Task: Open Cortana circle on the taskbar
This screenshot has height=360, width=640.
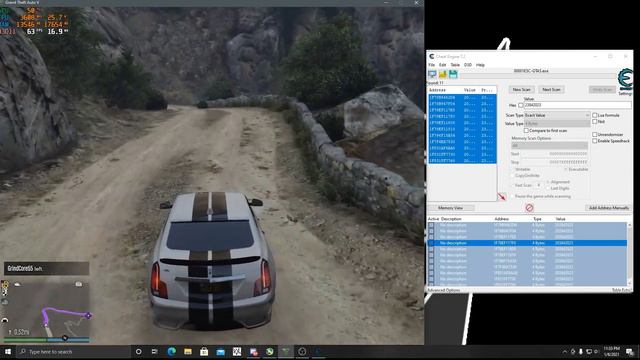Action: [138, 351]
